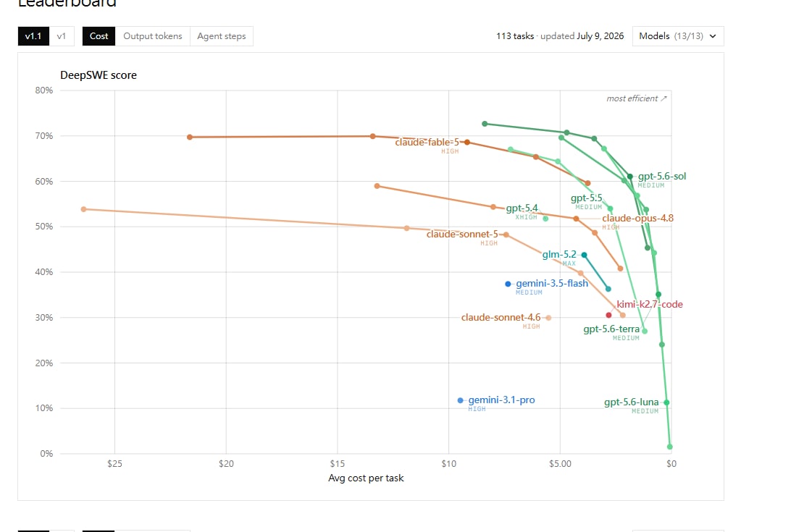Click the most efficient corner label
The width and height of the screenshot is (791, 532).
[637, 98]
